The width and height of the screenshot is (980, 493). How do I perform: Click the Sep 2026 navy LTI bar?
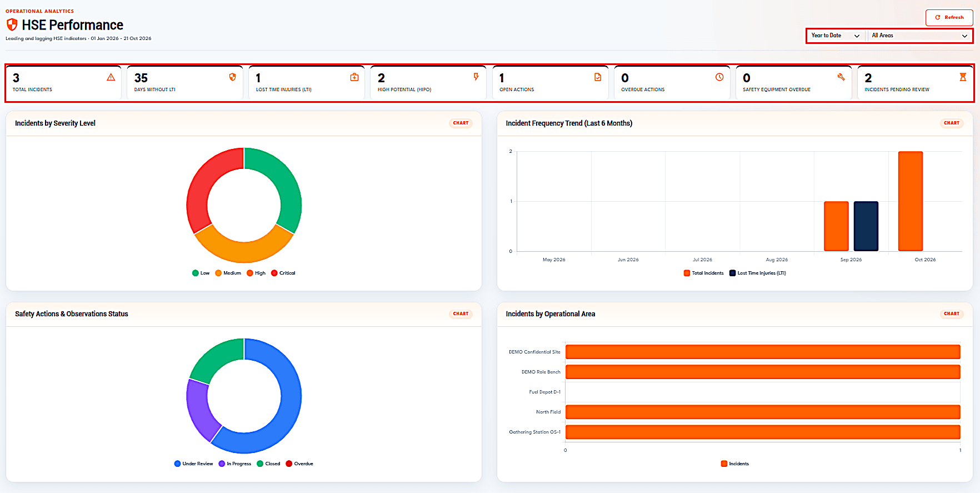[x=866, y=226]
